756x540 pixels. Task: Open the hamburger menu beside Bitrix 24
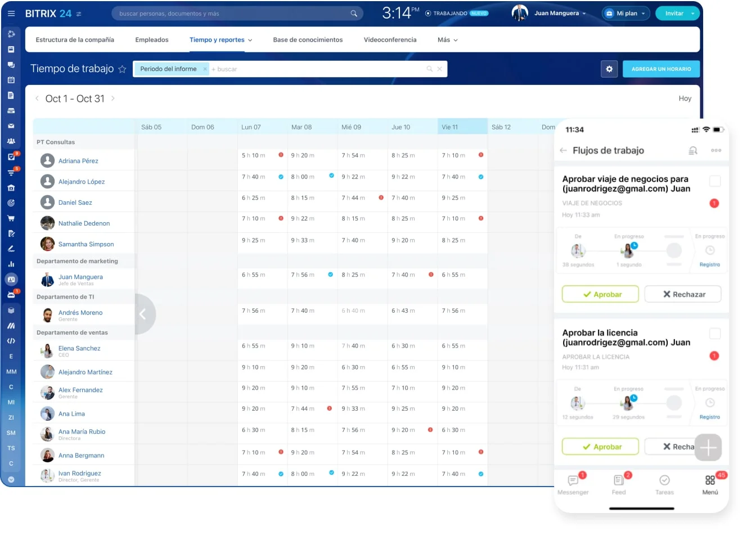(11, 13)
